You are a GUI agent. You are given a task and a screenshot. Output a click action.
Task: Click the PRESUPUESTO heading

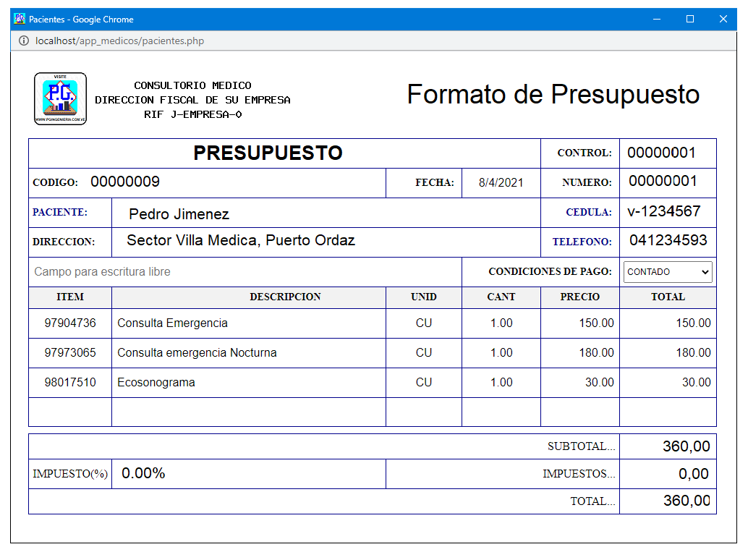268,153
